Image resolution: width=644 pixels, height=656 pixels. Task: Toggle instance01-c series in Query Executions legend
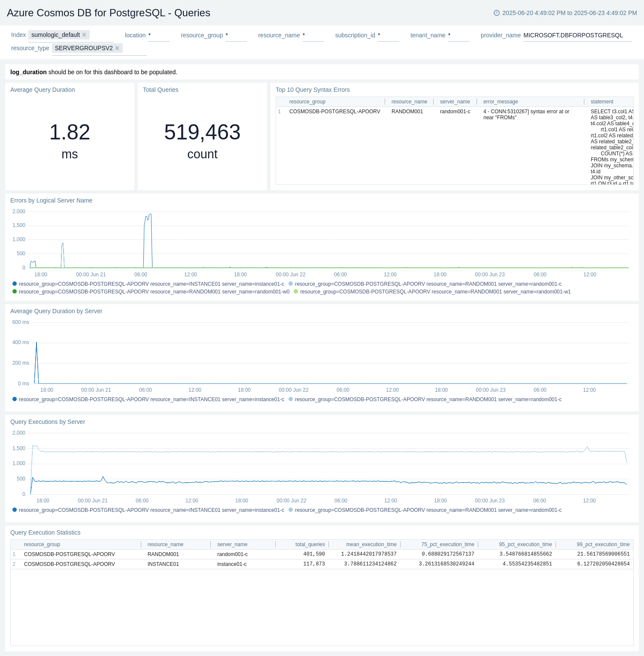[x=148, y=510]
